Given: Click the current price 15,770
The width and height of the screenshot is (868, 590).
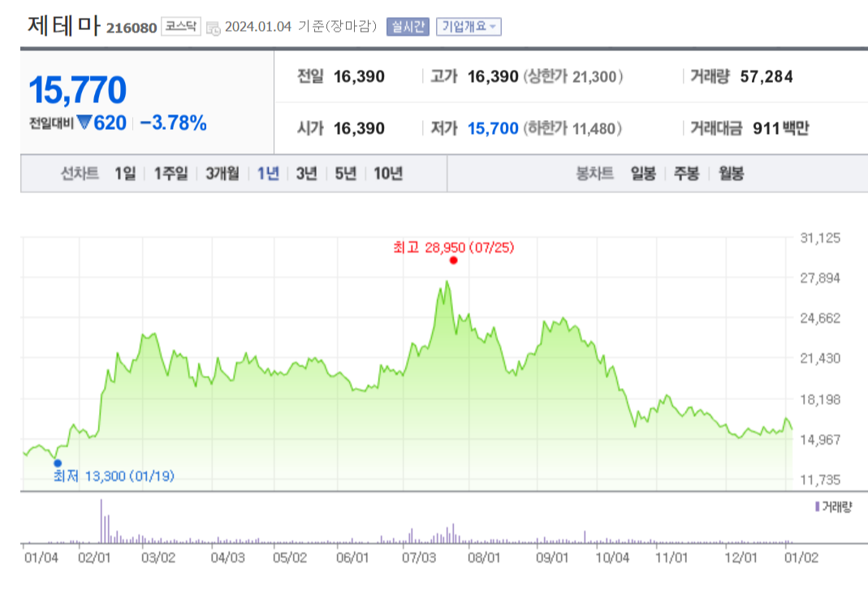Looking at the screenshot, I should pyautogui.click(x=77, y=90).
